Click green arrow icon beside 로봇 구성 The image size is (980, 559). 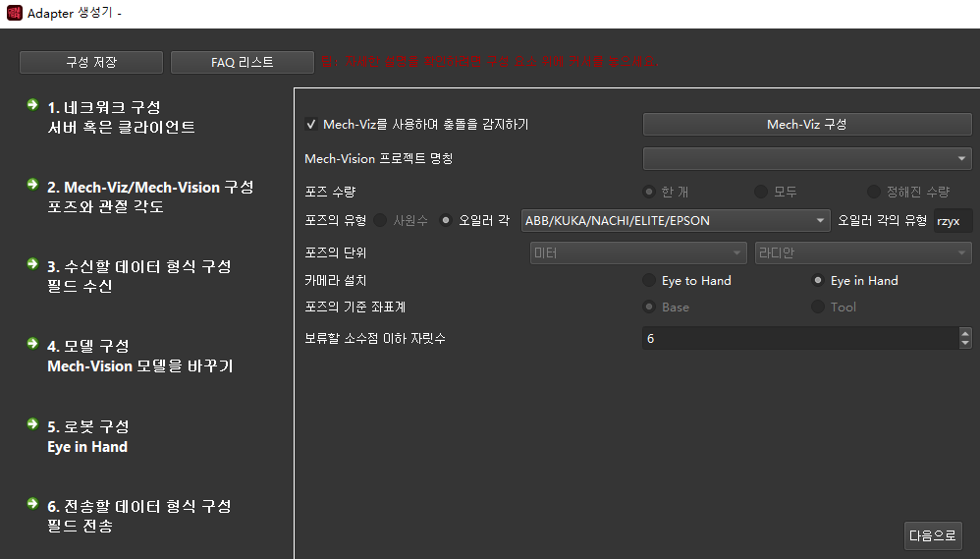(33, 423)
